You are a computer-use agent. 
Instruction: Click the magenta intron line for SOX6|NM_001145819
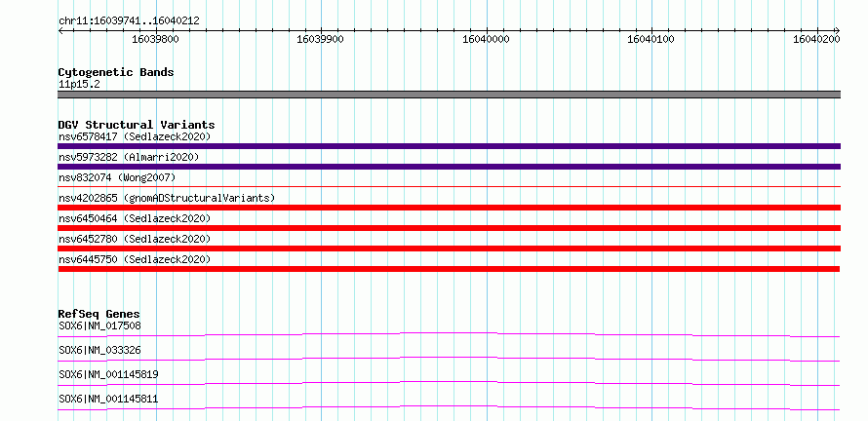[x=449, y=382]
